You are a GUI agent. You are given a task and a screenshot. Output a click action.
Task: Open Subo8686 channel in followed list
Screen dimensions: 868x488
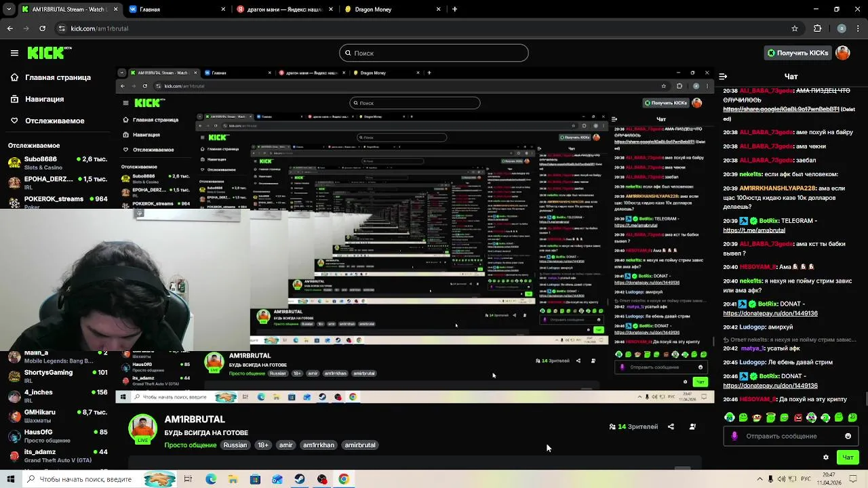(x=58, y=163)
